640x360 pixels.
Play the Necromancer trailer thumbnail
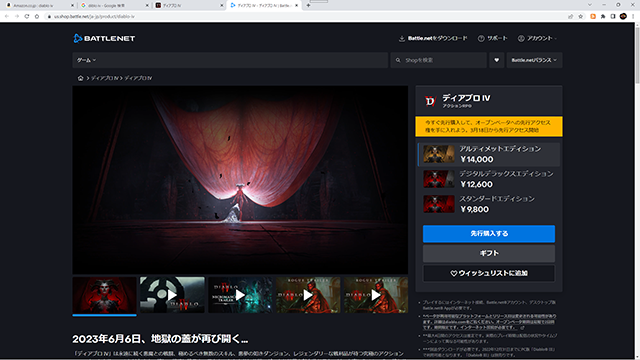pos(240,295)
